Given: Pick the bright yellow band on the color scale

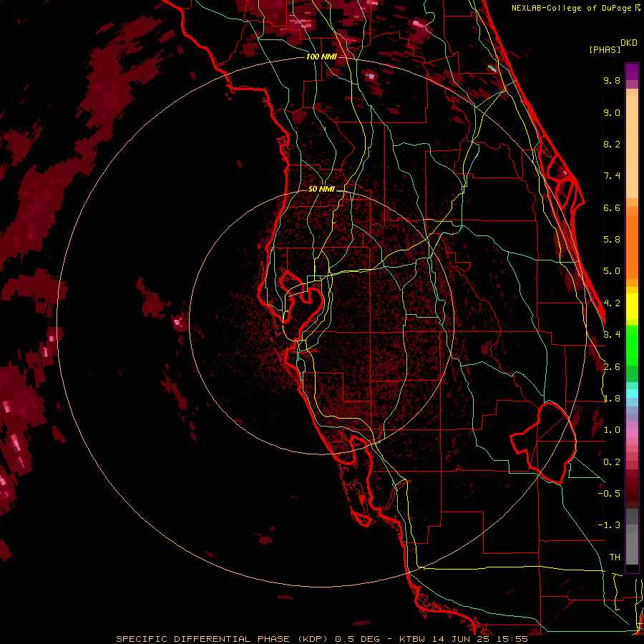Looking at the screenshot, I should [632, 306].
